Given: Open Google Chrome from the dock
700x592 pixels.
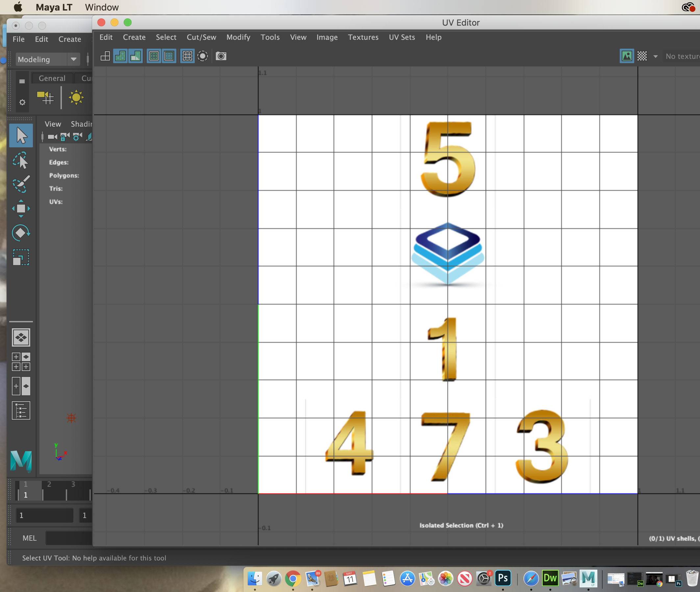Looking at the screenshot, I should coord(293,578).
